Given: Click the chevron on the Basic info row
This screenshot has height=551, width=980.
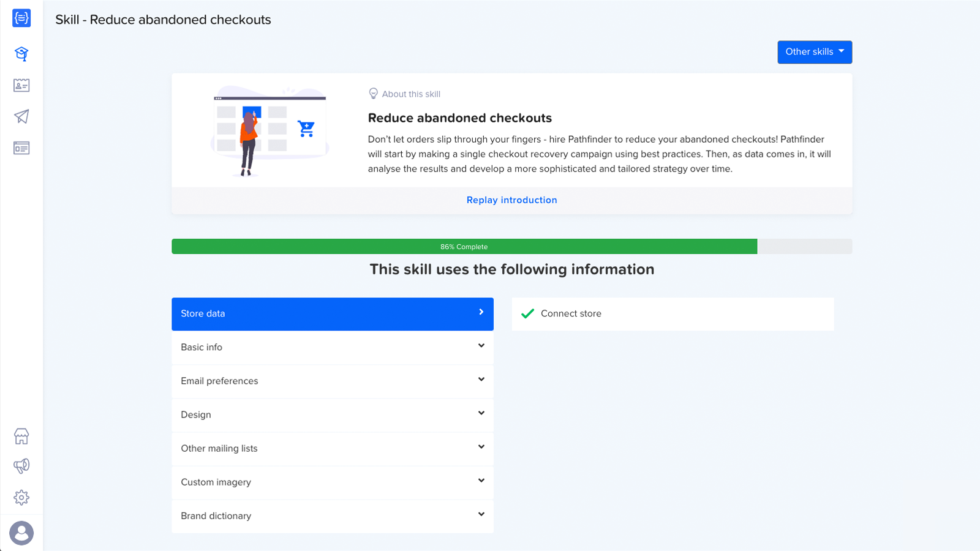Looking at the screenshot, I should pyautogui.click(x=481, y=346).
